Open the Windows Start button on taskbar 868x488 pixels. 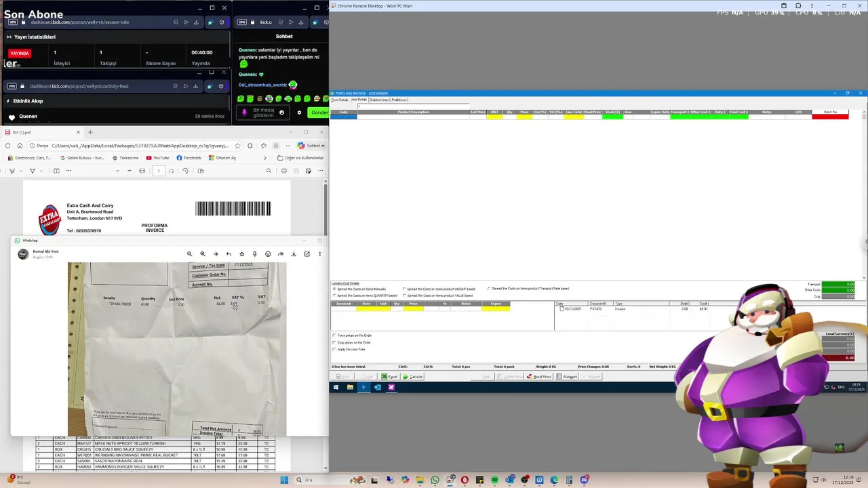pyautogui.click(x=284, y=480)
